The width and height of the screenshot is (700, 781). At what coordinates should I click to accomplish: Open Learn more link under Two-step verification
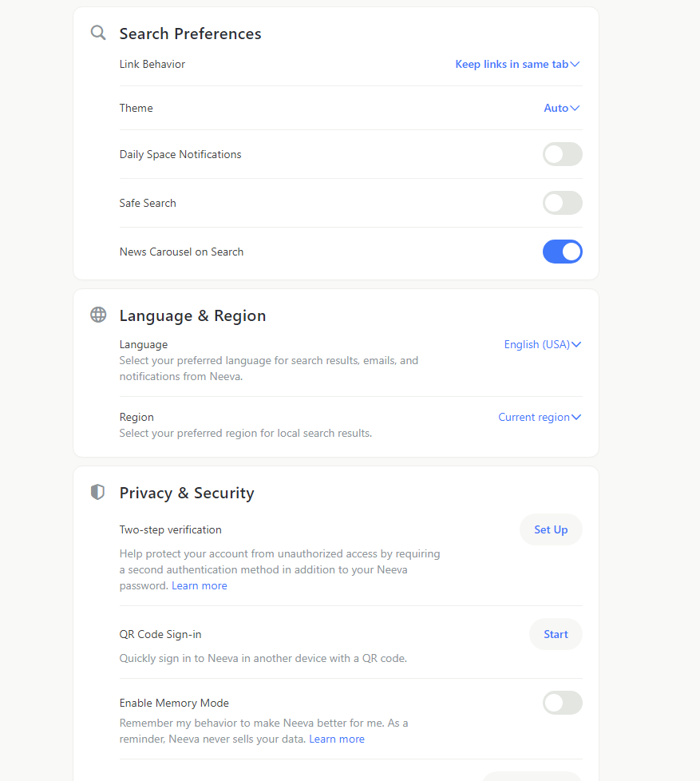pyautogui.click(x=200, y=586)
